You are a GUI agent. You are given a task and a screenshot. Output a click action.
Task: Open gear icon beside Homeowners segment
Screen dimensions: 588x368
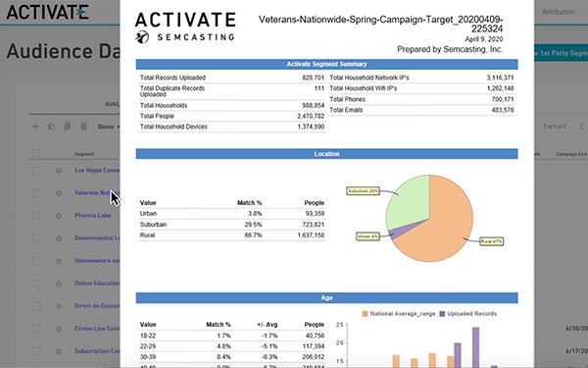click(59, 261)
